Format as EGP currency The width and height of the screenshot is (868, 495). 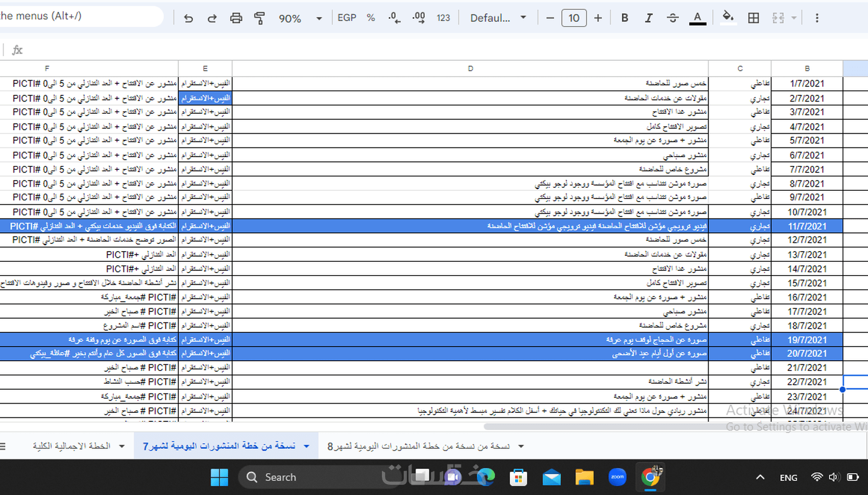click(347, 18)
